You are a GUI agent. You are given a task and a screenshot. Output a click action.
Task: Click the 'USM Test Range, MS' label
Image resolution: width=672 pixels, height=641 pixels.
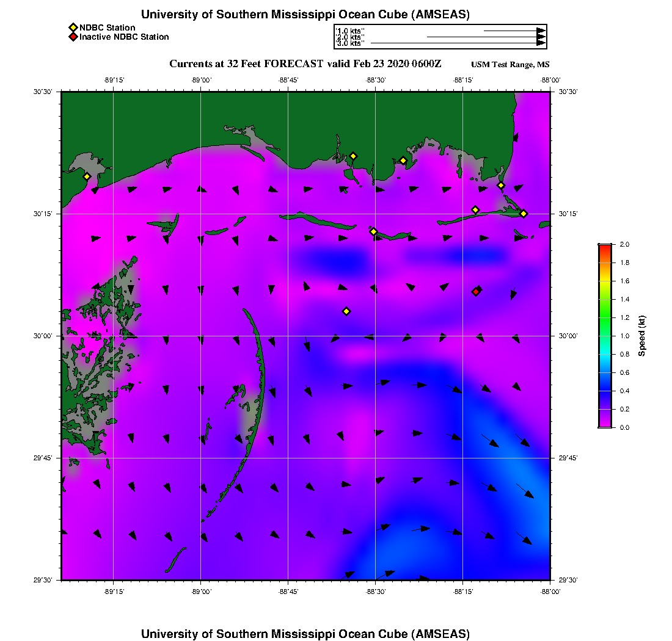click(510, 65)
